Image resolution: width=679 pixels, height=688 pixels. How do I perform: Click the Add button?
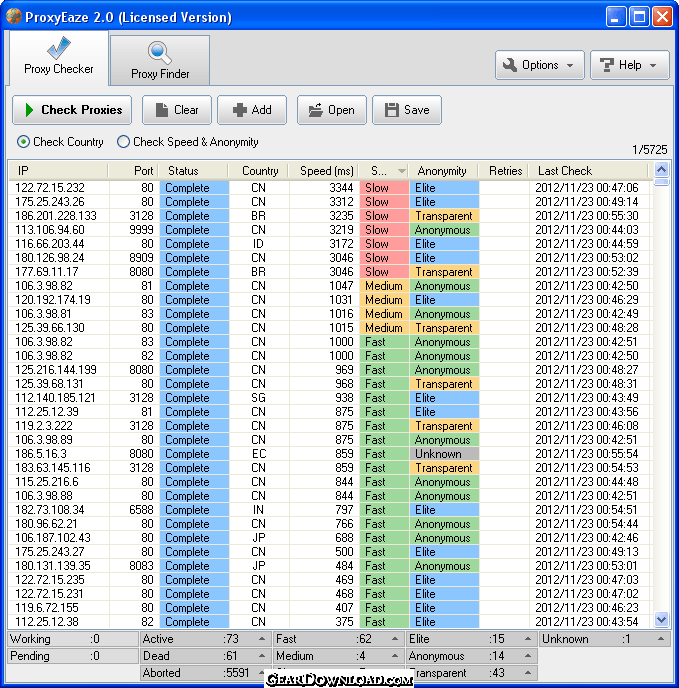tap(252, 110)
